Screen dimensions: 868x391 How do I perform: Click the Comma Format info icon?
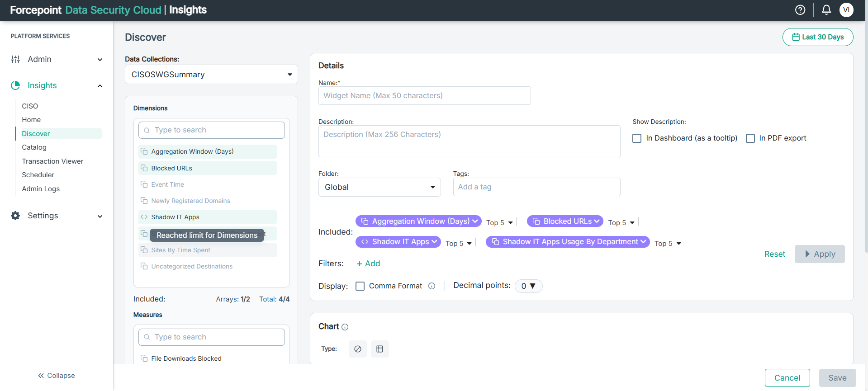point(432,286)
